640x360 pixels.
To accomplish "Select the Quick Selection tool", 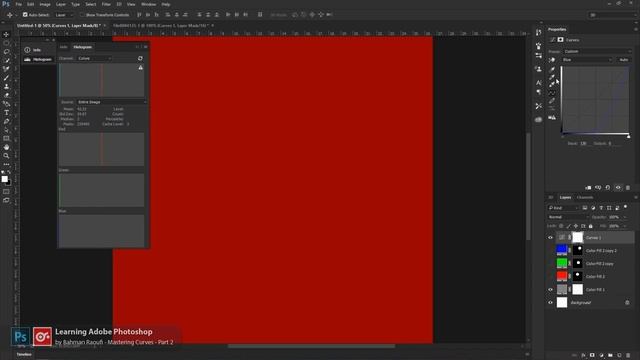I will pos(6,60).
